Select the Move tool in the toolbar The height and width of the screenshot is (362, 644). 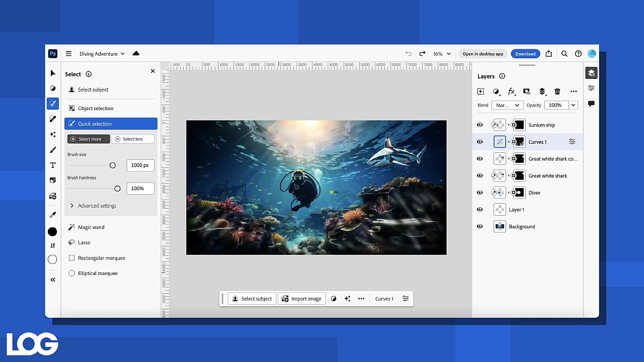53,73
